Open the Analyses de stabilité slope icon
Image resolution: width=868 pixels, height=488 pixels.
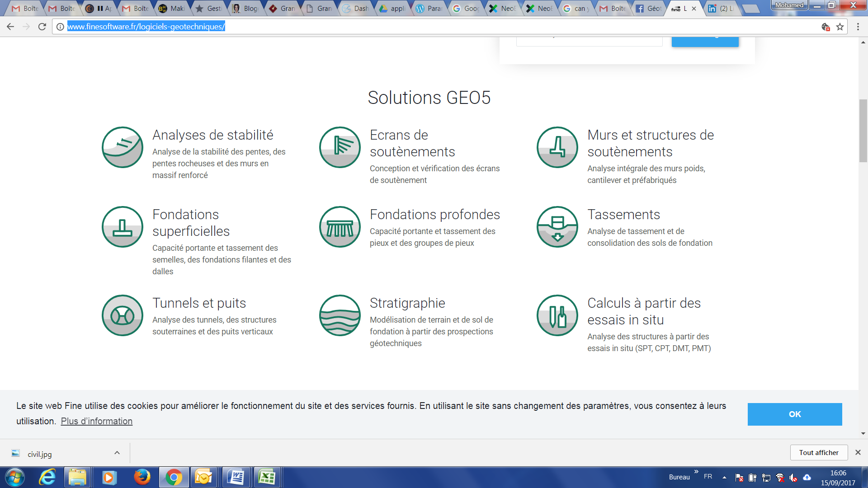click(123, 147)
